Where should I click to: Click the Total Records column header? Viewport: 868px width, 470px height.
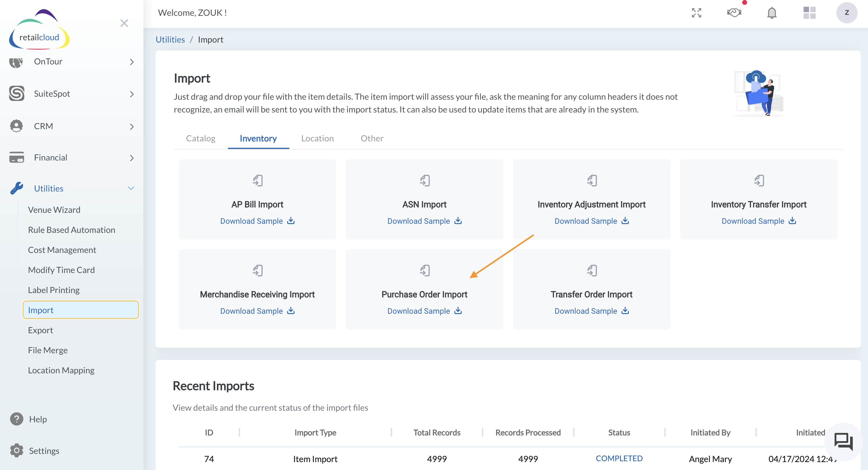437,432
